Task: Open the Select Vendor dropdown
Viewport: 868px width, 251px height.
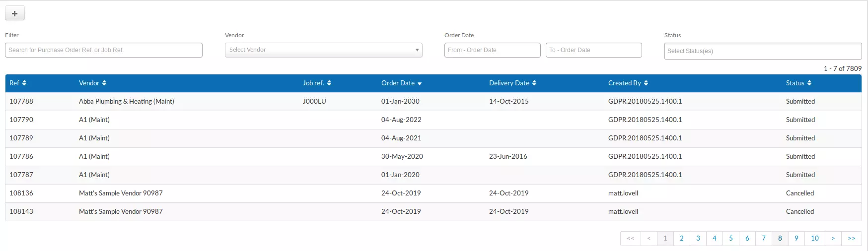Action: point(324,50)
